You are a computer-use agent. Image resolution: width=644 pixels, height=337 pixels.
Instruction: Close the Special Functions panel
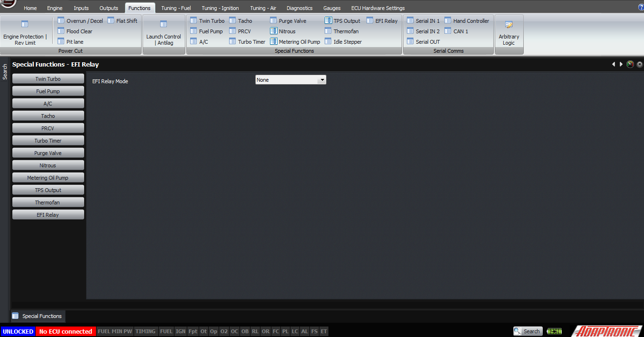coord(640,64)
